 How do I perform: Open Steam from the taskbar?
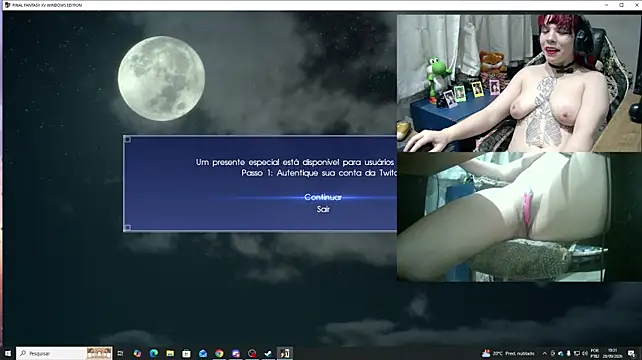(268, 353)
